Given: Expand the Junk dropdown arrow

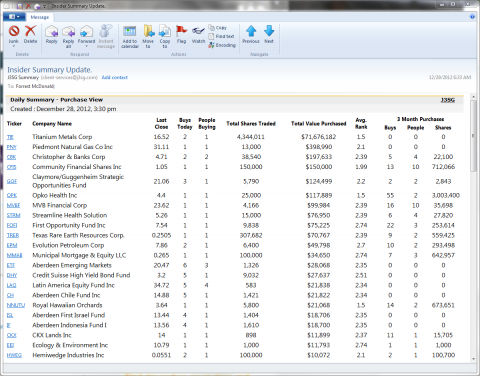Looking at the screenshot, I should coord(14,46).
